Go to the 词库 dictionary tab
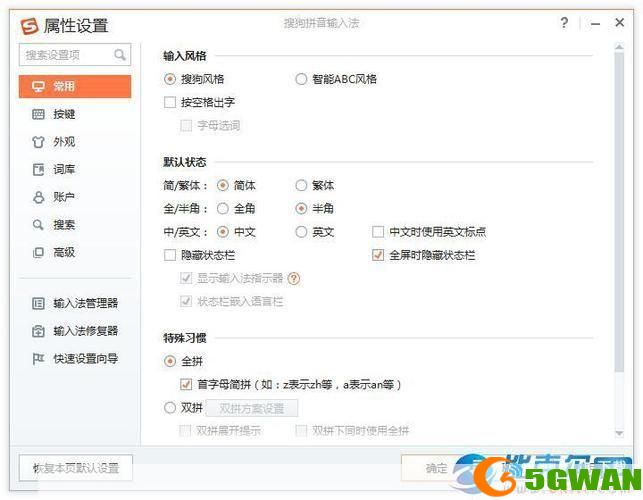 tap(75, 169)
